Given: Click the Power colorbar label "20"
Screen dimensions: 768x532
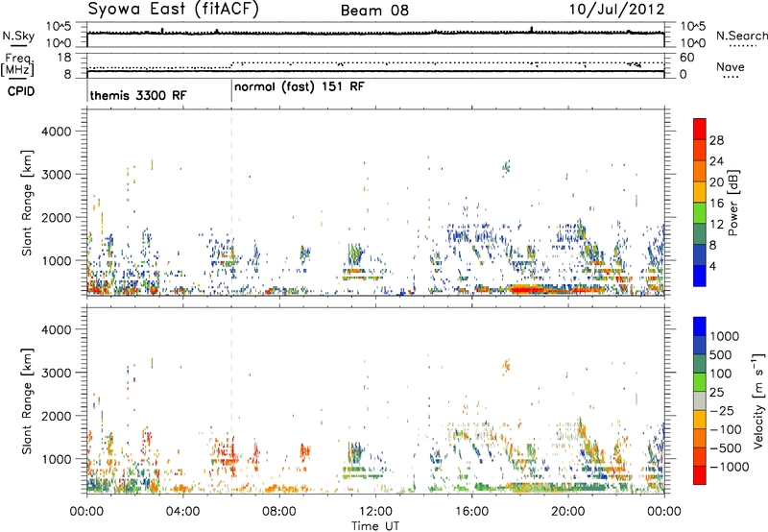Looking at the screenshot, I should [x=716, y=182].
